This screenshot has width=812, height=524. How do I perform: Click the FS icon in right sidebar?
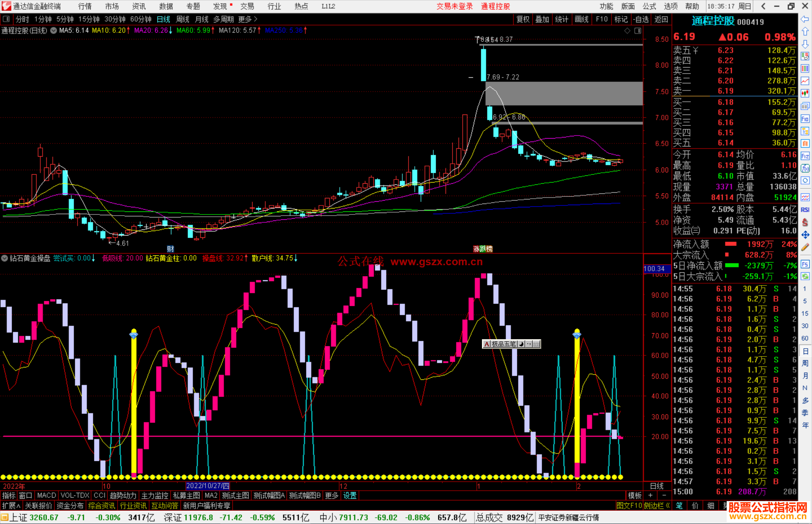click(805, 264)
